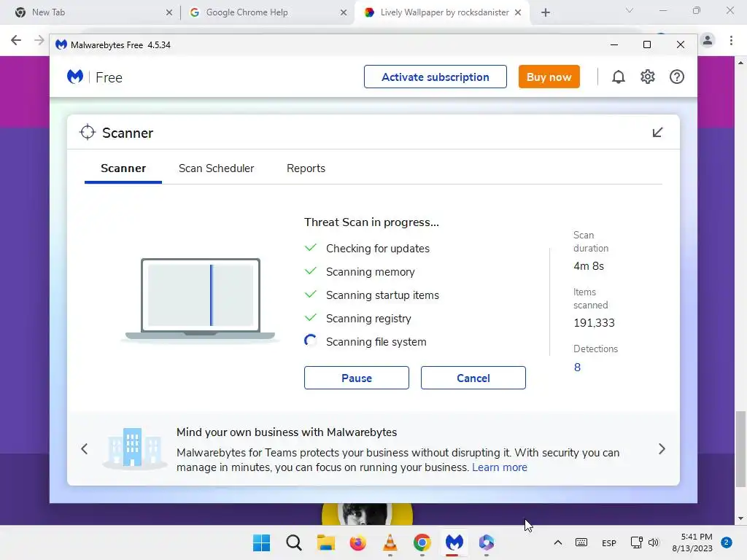Open a new Chrome tab
Screen dimensions: 747x560
(x=546, y=12)
